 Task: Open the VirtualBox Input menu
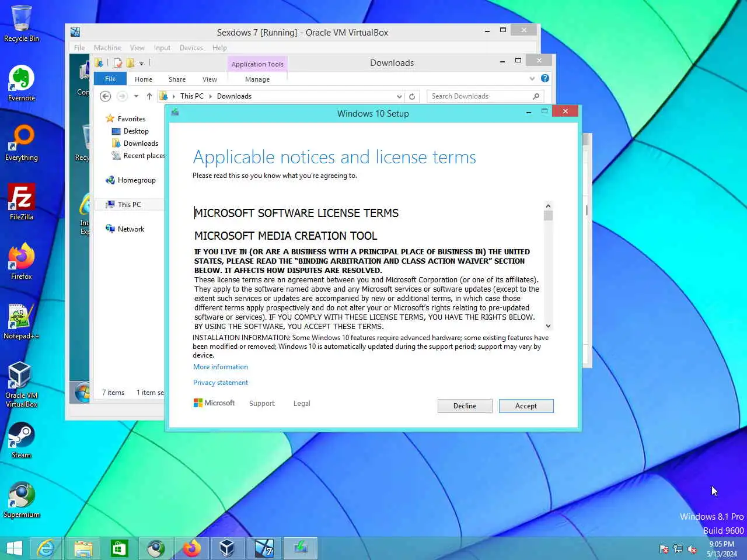(162, 48)
